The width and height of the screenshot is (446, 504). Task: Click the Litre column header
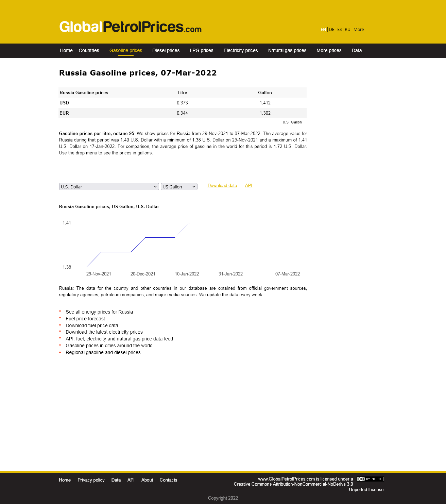point(182,93)
